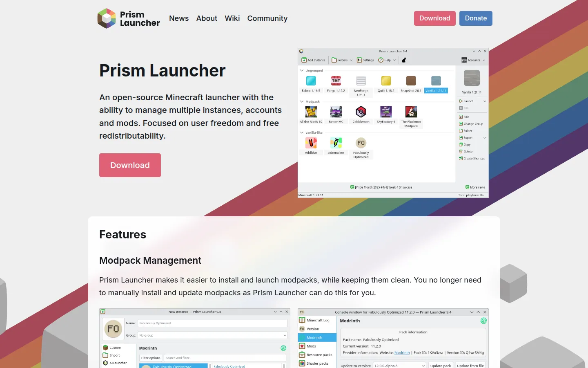The image size is (588, 368).
Task: Click Delete in the instance side panel
Action: (x=466, y=152)
